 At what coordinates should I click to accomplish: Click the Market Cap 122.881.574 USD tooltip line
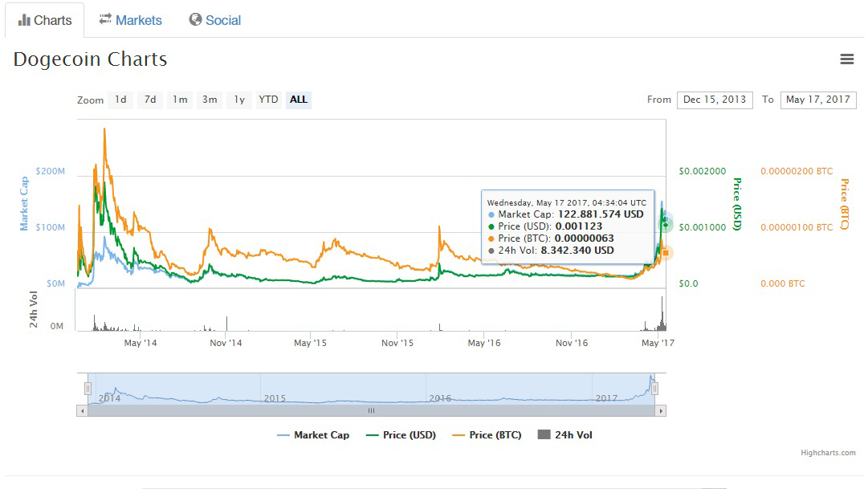pos(566,214)
